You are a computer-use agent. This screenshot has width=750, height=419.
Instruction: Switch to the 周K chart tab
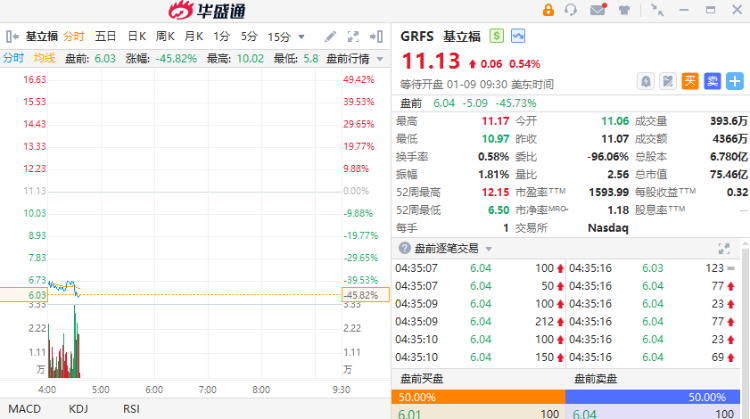pyautogui.click(x=165, y=36)
